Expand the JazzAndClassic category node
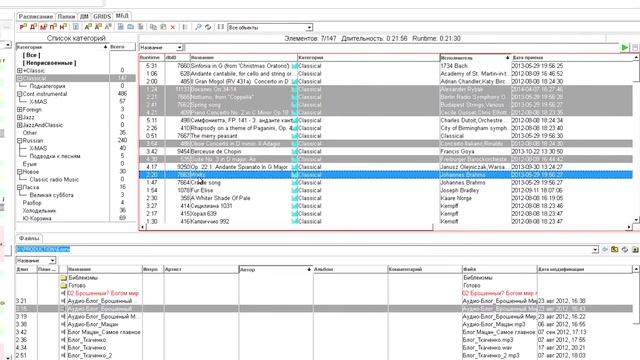This screenshot has height=360, width=640. pyautogui.click(x=19, y=125)
